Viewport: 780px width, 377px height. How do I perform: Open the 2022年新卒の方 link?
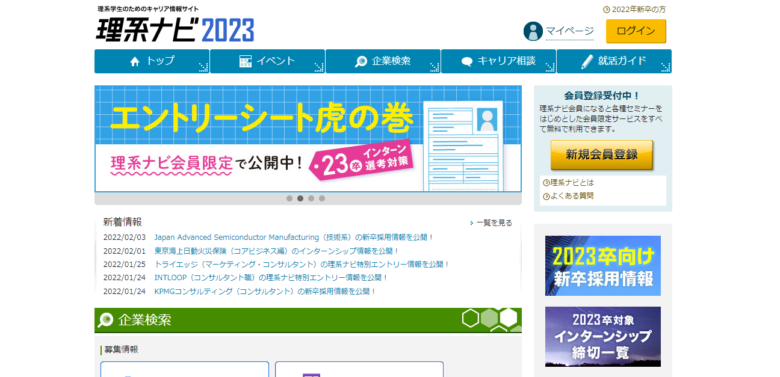tap(639, 9)
